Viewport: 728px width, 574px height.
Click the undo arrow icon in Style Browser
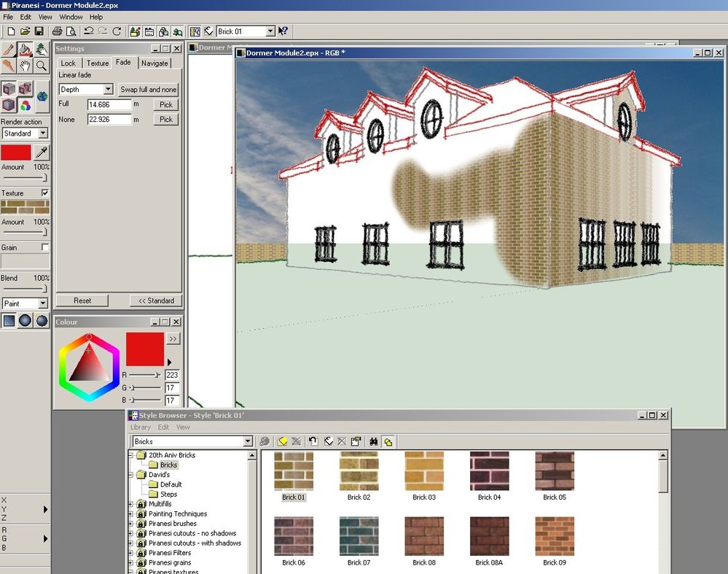pos(313,441)
